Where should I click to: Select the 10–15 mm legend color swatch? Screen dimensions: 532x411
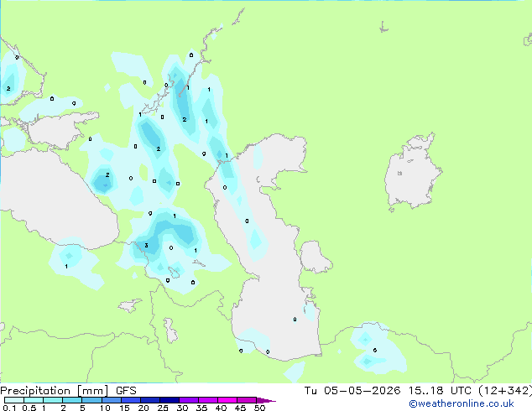[x=112, y=400]
